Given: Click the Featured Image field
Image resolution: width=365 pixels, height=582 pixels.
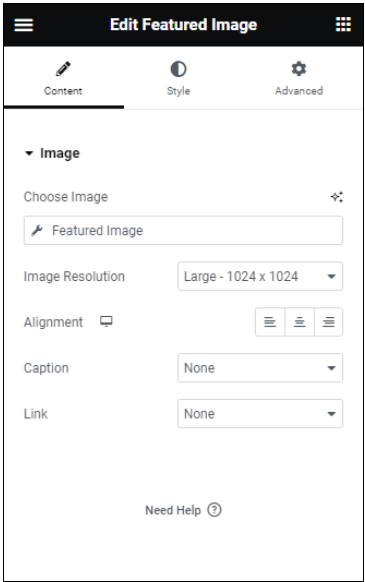Looking at the screenshot, I should click(x=183, y=230).
